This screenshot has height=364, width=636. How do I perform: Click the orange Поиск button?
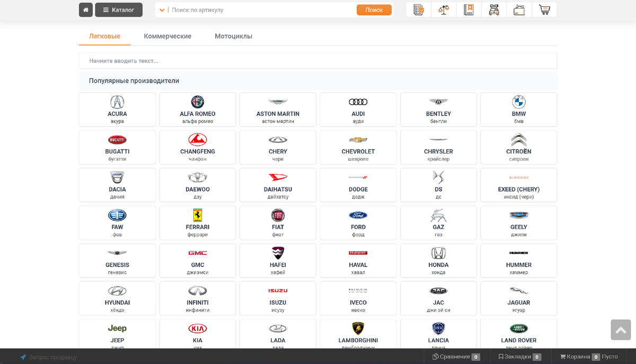[x=374, y=10]
